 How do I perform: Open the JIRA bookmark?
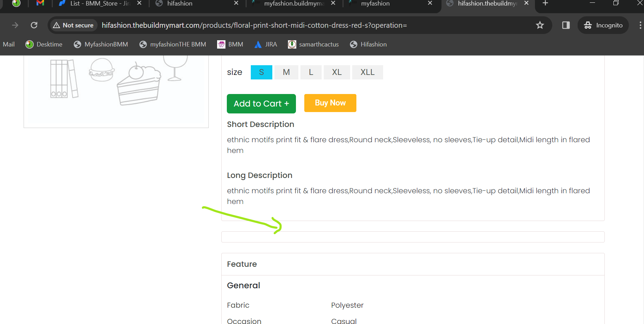[266, 44]
